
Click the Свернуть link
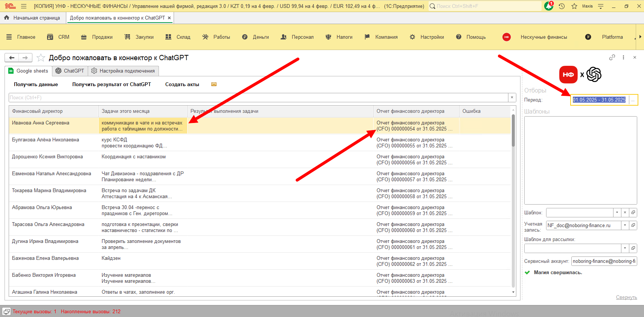[626, 297]
